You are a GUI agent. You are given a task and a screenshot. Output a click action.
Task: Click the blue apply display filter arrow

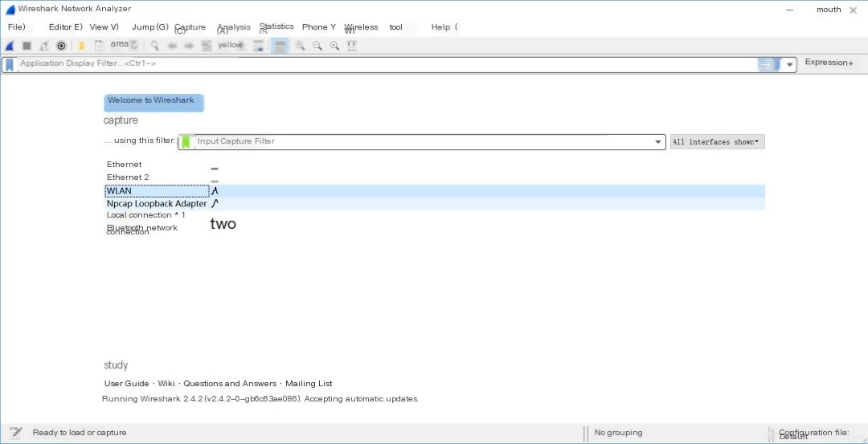click(x=768, y=64)
